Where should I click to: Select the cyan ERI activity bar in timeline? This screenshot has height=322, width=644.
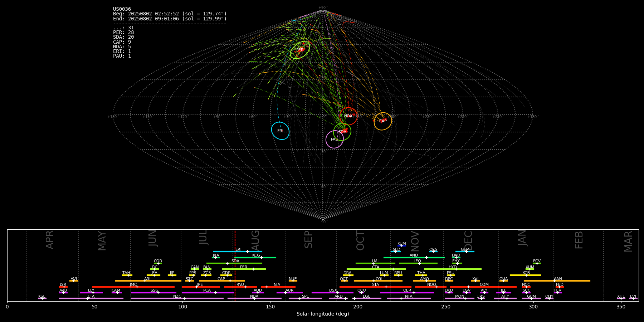pos(238,252)
